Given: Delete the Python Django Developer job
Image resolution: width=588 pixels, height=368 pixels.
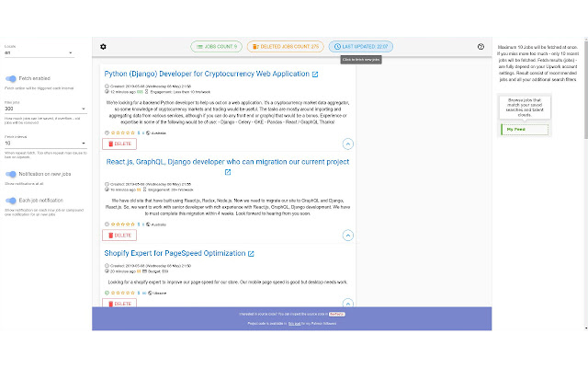Looking at the screenshot, I should tap(119, 144).
